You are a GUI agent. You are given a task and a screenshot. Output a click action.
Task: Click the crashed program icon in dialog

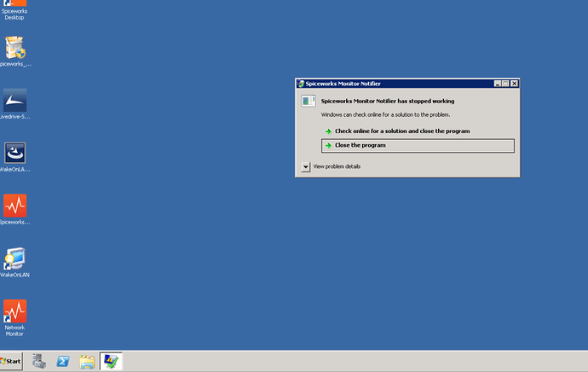coord(308,101)
